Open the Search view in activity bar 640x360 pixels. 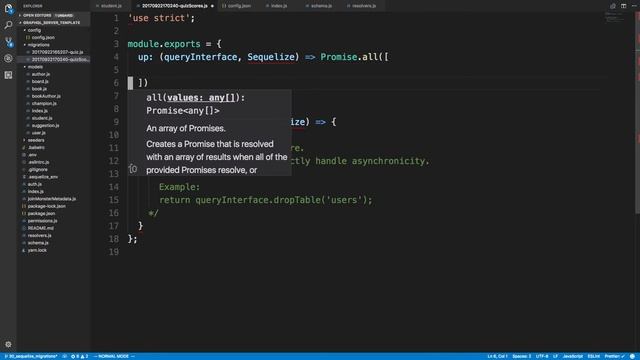point(8,25)
